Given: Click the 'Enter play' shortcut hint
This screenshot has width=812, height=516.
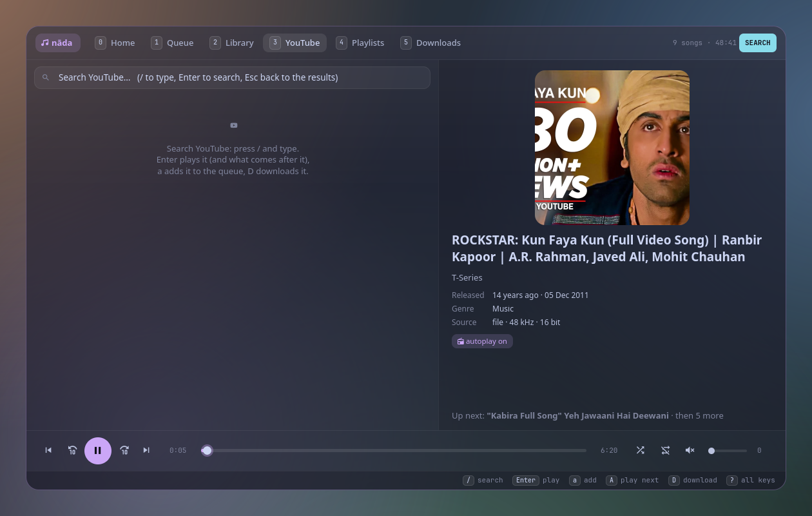Looking at the screenshot, I should click(x=536, y=480).
